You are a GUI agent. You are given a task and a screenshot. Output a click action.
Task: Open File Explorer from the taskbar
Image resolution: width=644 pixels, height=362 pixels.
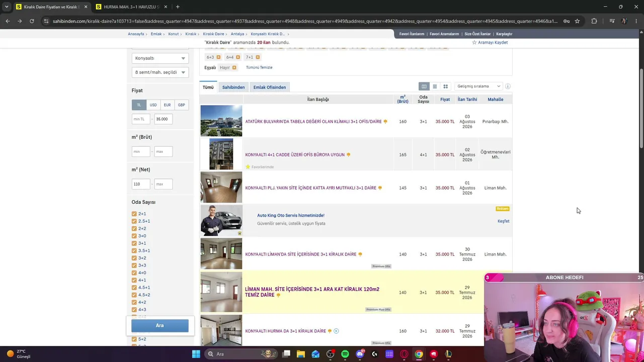click(x=300, y=354)
